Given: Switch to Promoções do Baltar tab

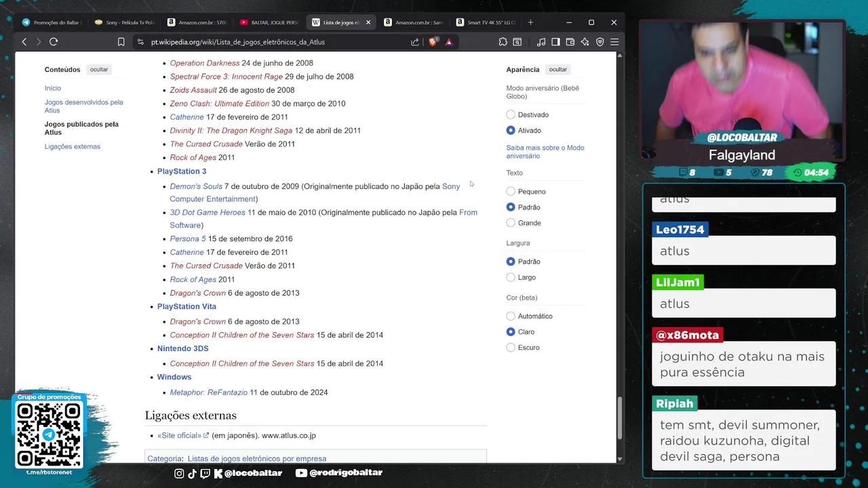Looking at the screenshot, I should pos(52,22).
